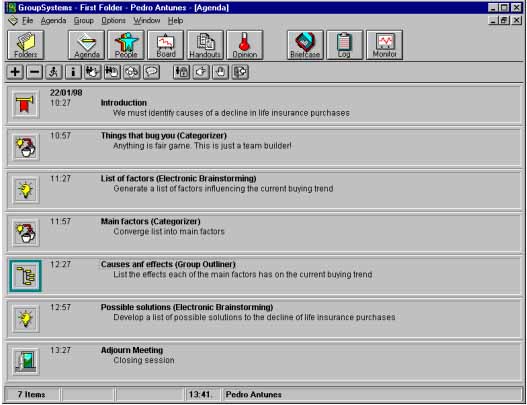
Task: Open the Folders view
Action: [26, 45]
